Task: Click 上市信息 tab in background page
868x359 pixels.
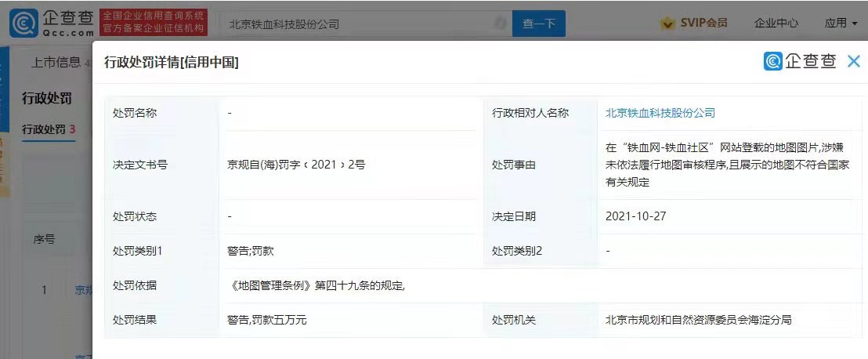Action: pyautogui.click(x=56, y=63)
